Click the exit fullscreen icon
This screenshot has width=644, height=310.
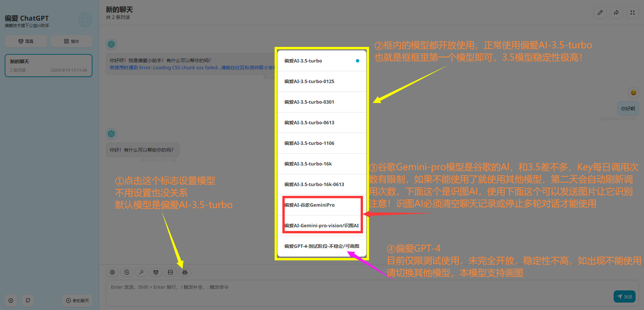632,12
